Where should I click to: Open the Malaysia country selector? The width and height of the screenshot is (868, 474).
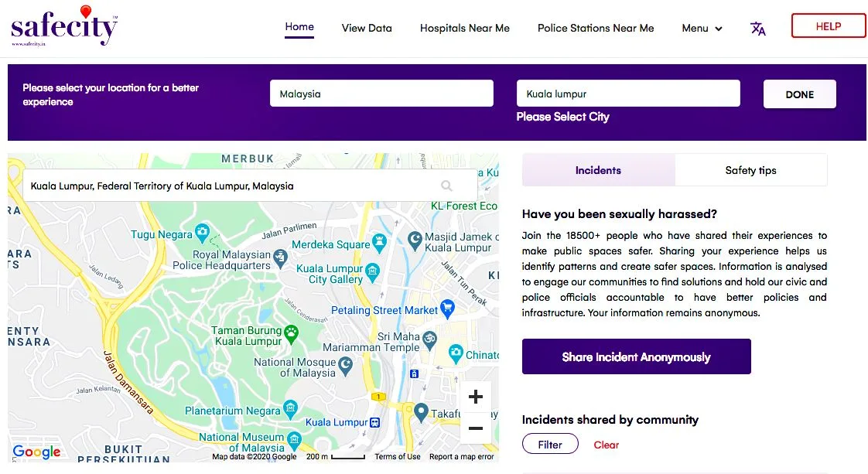pyautogui.click(x=381, y=94)
